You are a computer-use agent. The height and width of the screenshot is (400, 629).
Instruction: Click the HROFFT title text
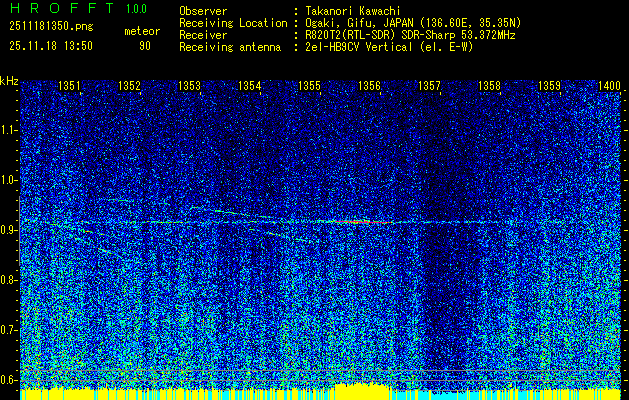(x=62, y=8)
